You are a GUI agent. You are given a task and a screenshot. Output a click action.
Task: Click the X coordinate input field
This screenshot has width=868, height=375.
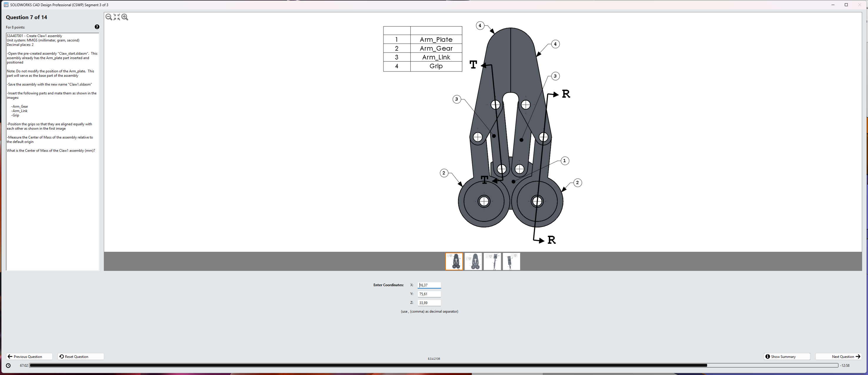pyautogui.click(x=429, y=285)
